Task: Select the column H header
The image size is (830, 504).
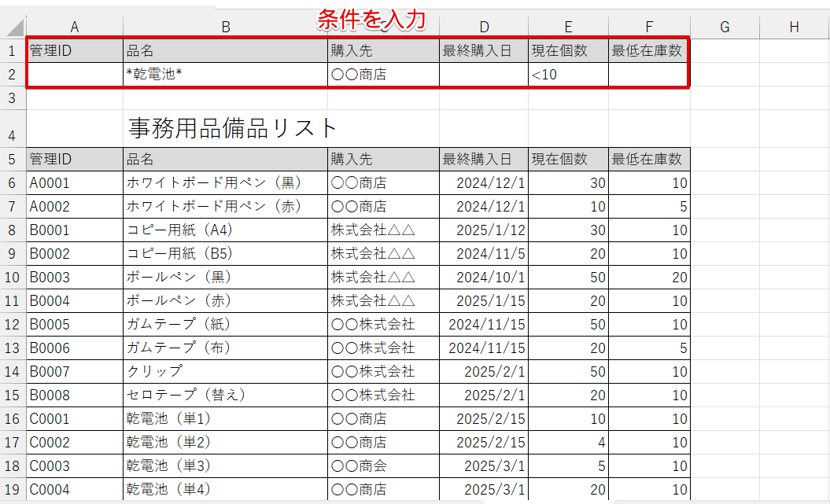Action: coord(794,28)
